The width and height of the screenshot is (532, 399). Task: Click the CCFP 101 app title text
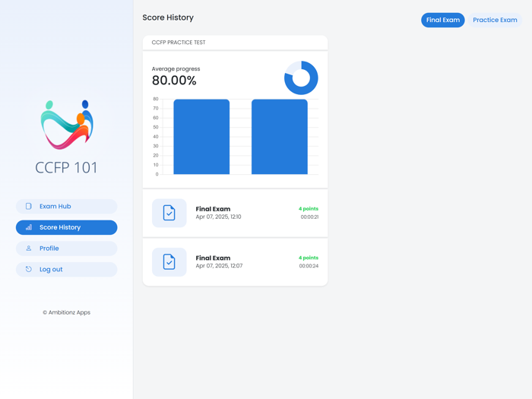pyautogui.click(x=67, y=168)
